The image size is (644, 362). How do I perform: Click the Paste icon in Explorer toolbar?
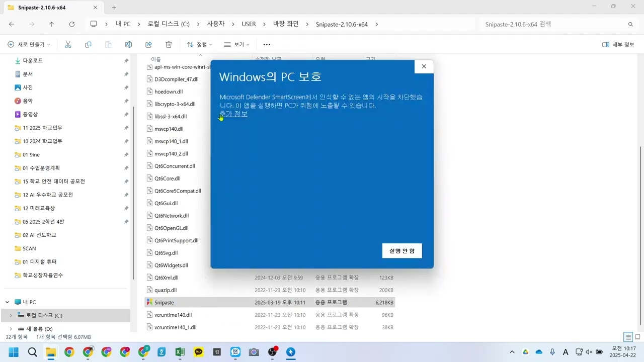click(108, 45)
